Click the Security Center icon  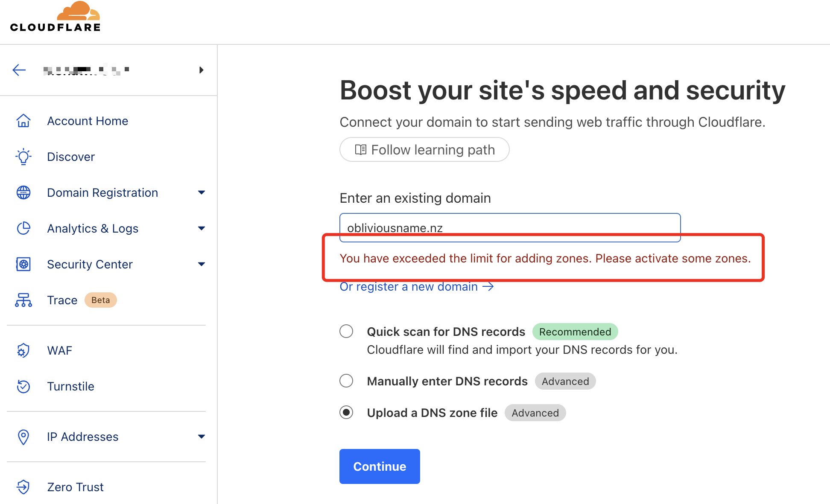coord(23,264)
